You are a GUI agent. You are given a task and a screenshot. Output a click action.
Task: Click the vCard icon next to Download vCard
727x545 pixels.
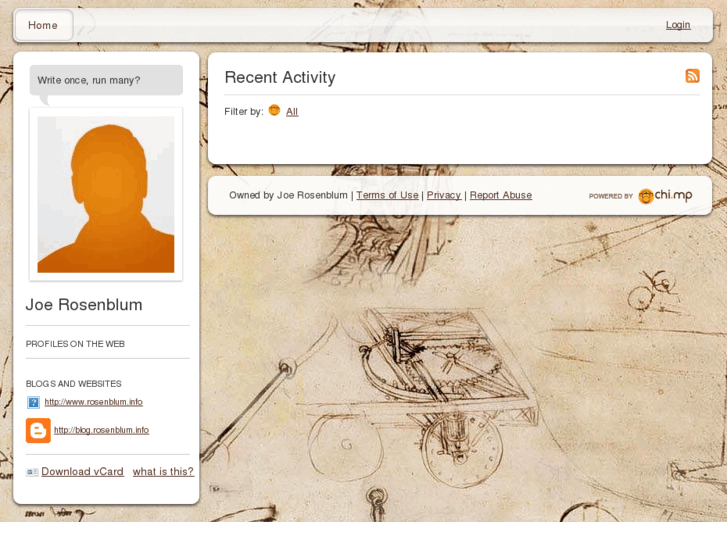(32, 472)
